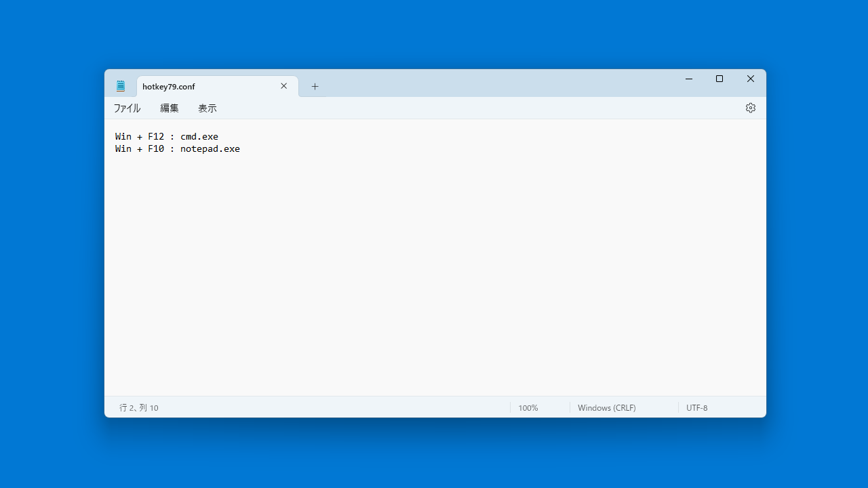Click the line 'Win + F10 : notepad.exe'

pyautogui.click(x=178, y=148)
